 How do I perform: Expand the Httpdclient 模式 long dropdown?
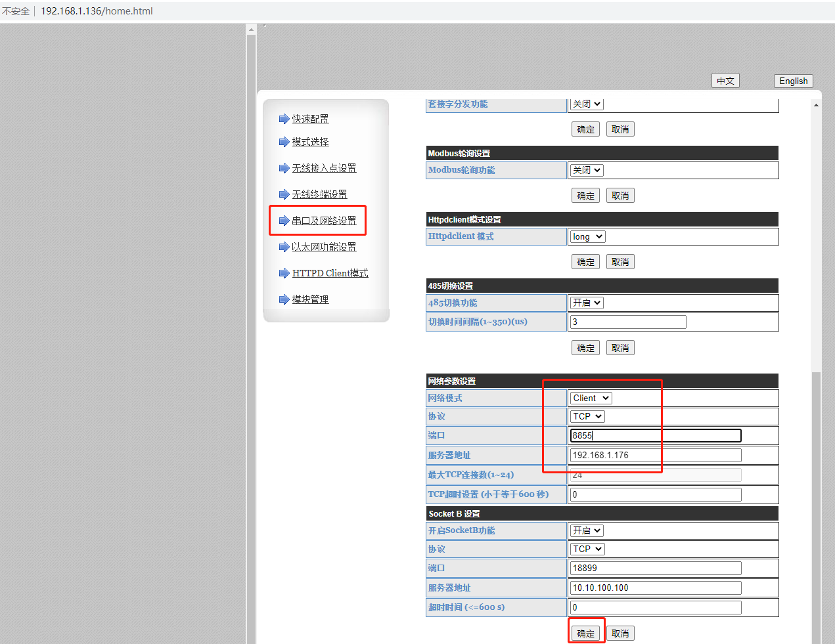pos(587,236)
